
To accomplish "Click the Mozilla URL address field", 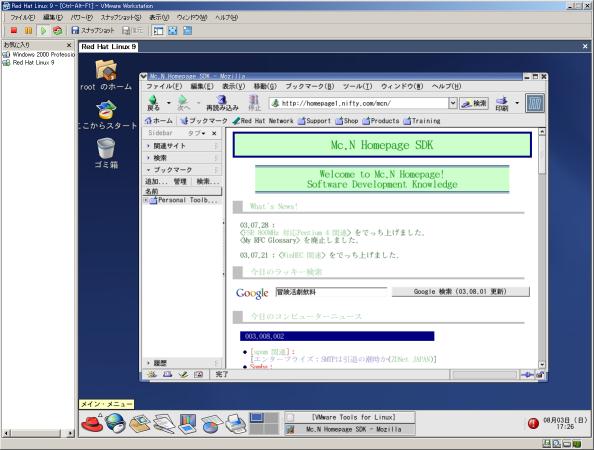I will click(x=359, y=103).
